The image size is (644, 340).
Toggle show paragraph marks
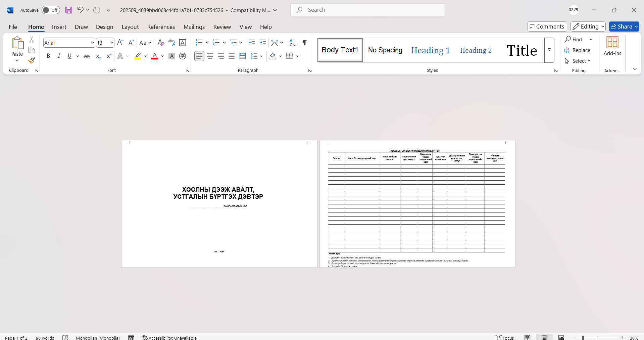(304, 43)
